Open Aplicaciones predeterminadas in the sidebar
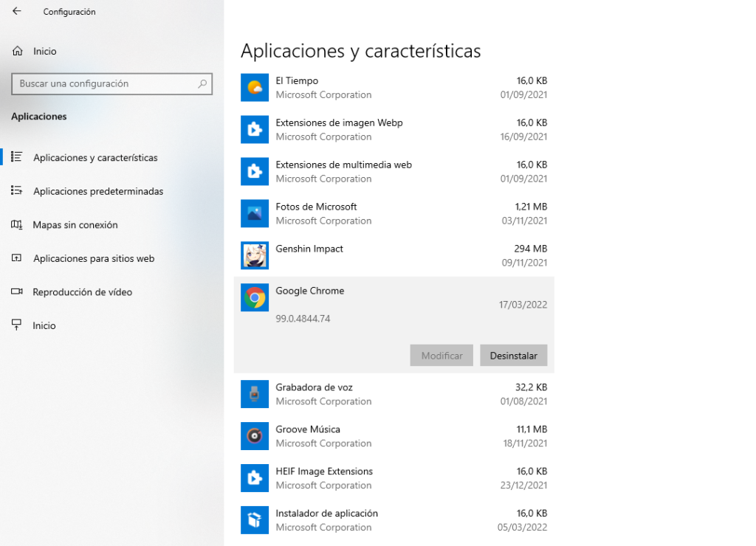The height and width of the screenshot is (546, 756). pyautogui.click(x=98, y=191)
